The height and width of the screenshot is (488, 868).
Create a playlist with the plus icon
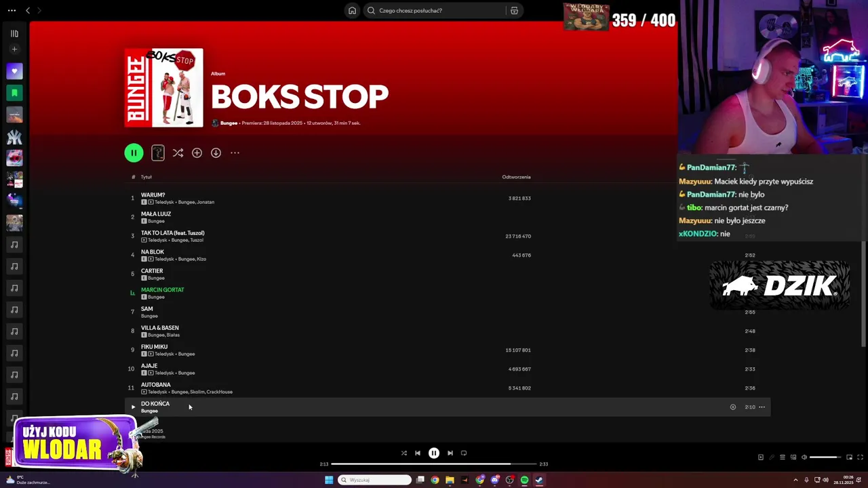[x=14, y=49]
